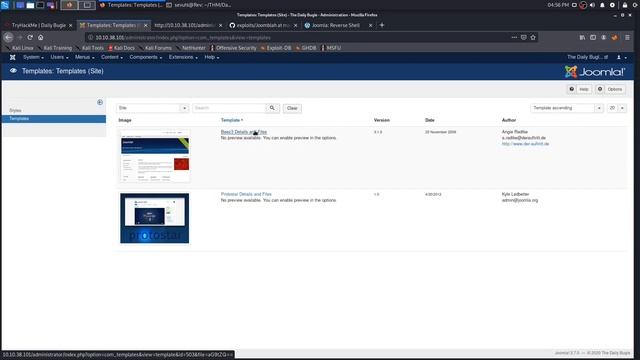Image resolution: width=640 pixels, height=360 pixels.
Task: Open the Content dropdown menu
Action: coord(112,57)
